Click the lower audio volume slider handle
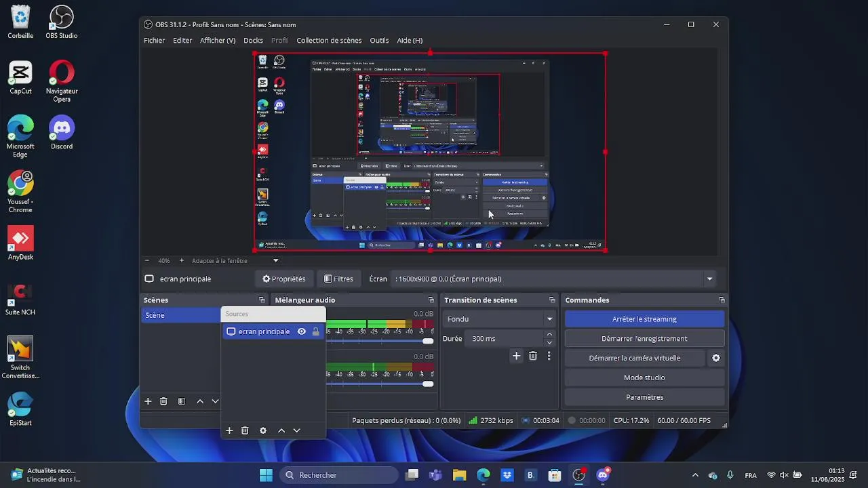Screen dimensions: 868x488 pos(428,384)
